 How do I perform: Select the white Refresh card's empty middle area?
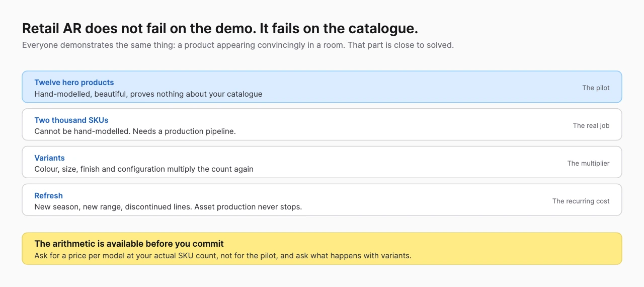(428, 200)
